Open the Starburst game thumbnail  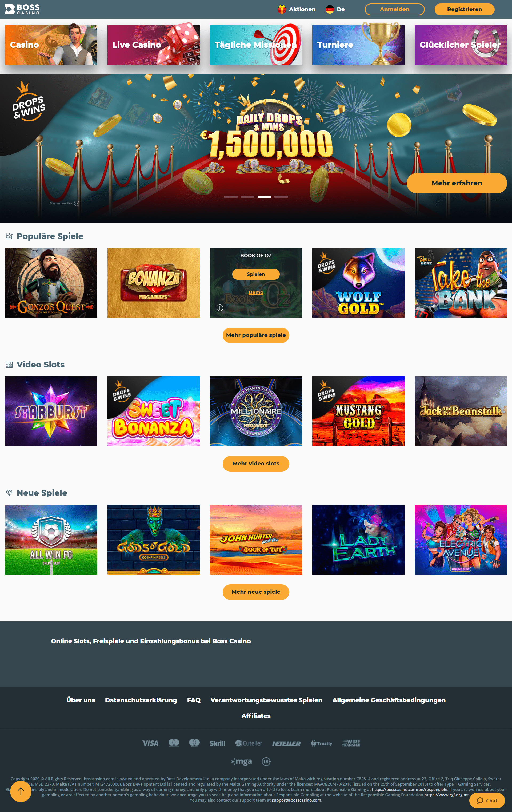pos(51,411)
